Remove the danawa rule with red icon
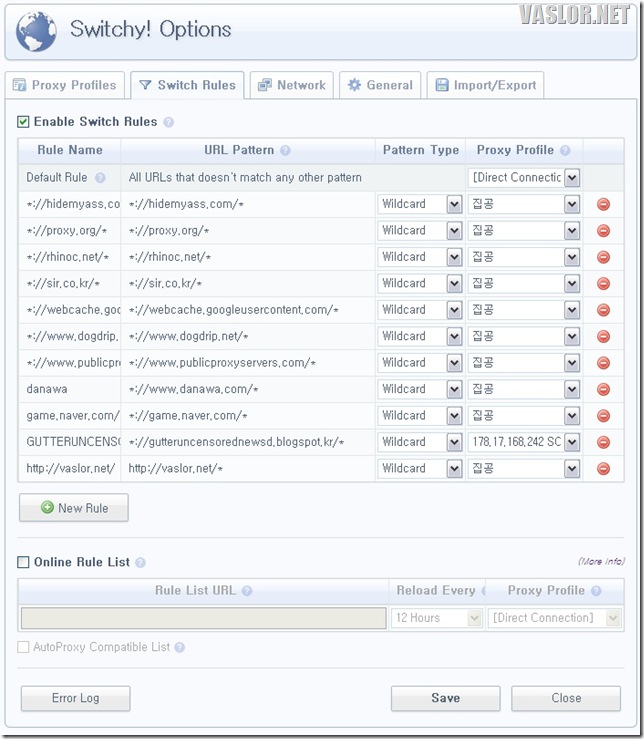 pyautogui.click(x=603, y=389)
